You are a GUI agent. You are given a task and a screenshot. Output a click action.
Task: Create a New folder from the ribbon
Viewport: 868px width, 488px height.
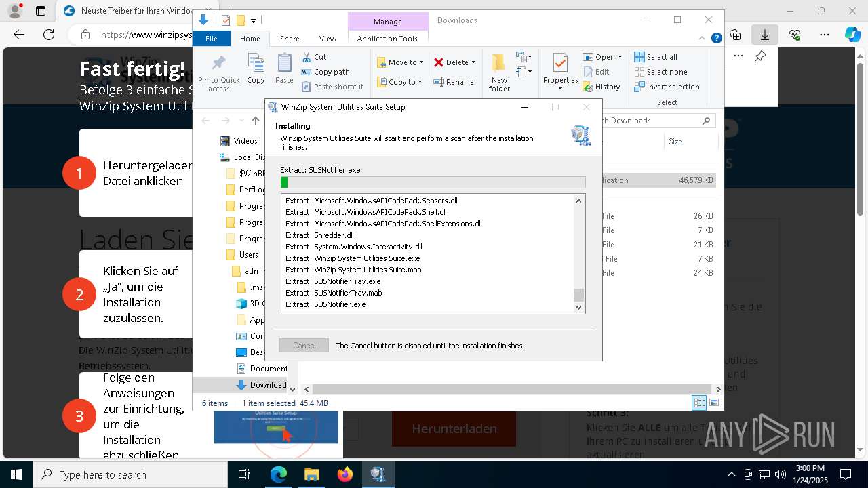(x=499, y=73)
